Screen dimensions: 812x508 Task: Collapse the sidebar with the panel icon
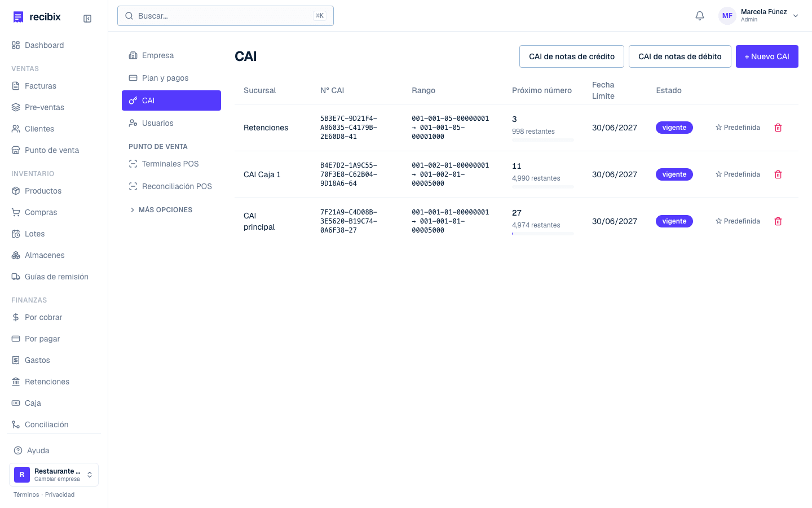coord(87,19)
